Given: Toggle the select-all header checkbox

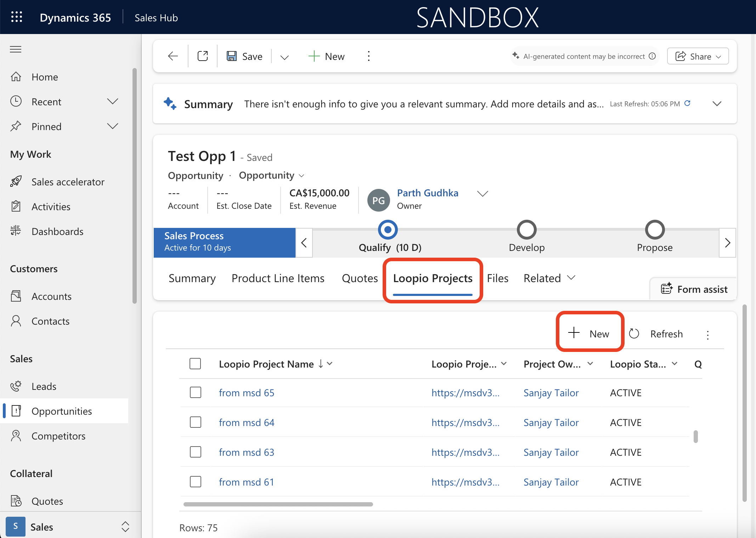Looking at the screenshot, I should (x=195, y=364).
